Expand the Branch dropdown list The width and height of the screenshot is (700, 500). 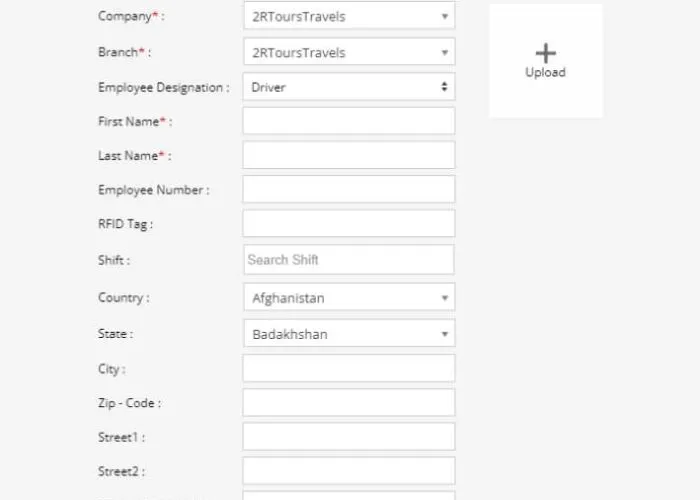pos(348,52)
